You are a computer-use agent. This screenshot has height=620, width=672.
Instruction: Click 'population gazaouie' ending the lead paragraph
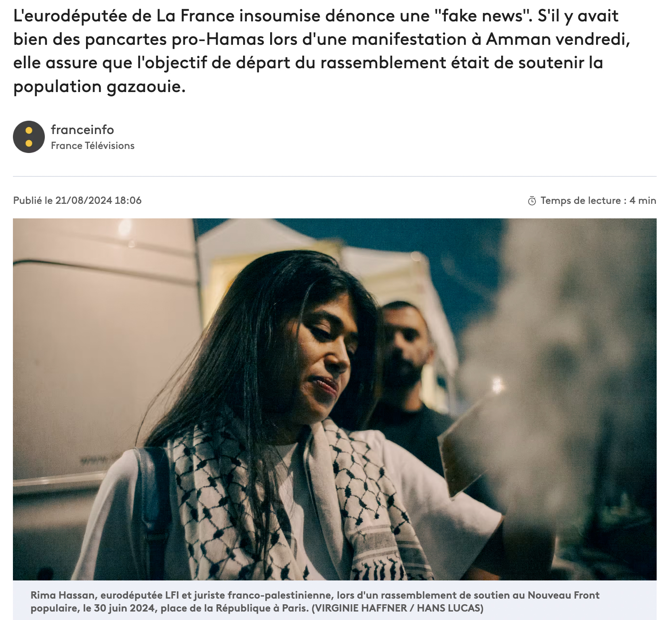pyautogui.click(x=99, y=86)
